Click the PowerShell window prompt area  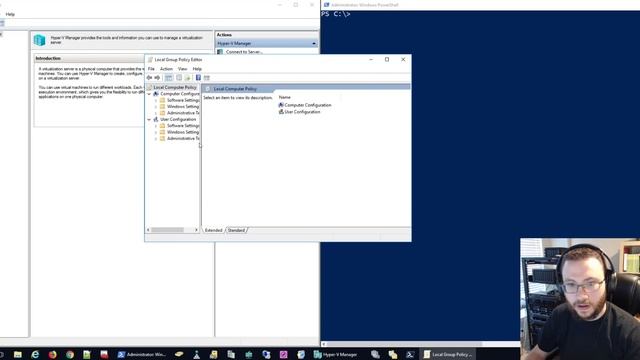click(336, 14)
